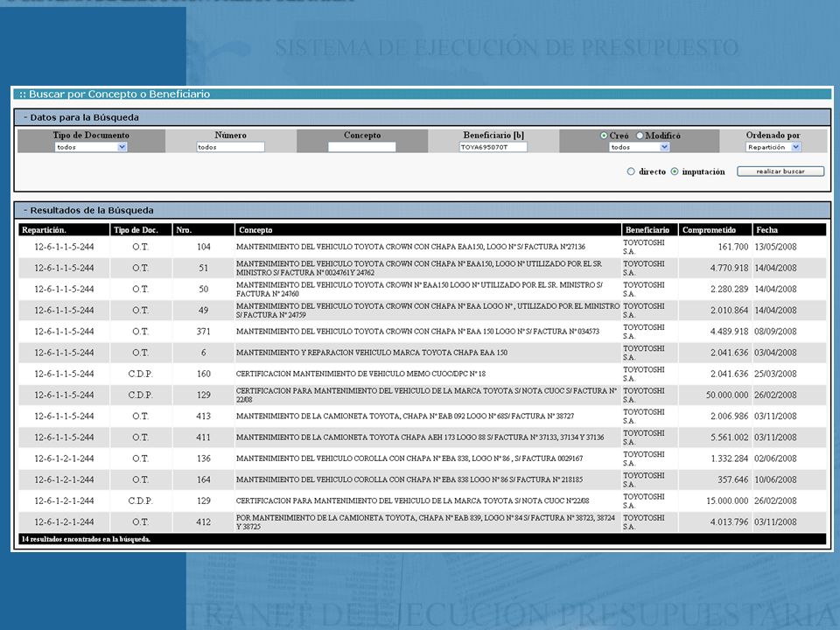Click the amount 161.700
This screenshot has height=630, width=840.
pyautogui.click(x=733, y=247)
